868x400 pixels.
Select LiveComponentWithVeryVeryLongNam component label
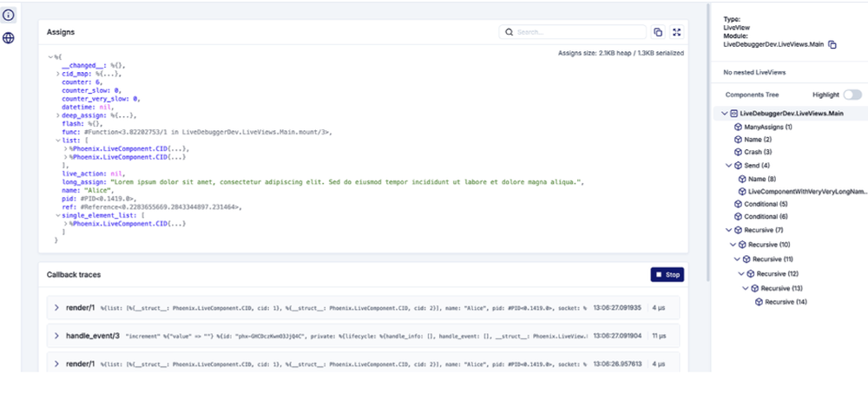tap(807, 192)
